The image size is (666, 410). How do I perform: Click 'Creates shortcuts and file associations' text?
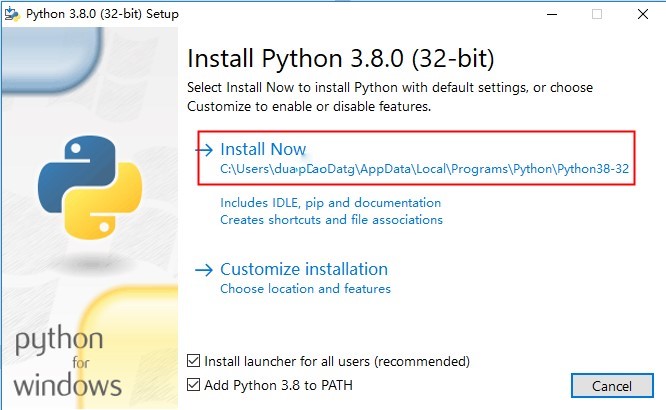(331, 220)
